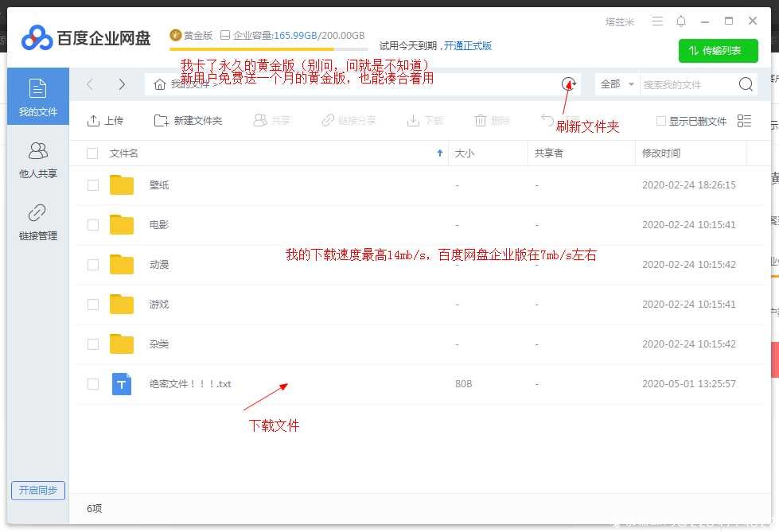The height and width of the screenshot is (532, 779).
Task: Check the checkbox for 游戏 folder
Action: click(x=93, y=305)
